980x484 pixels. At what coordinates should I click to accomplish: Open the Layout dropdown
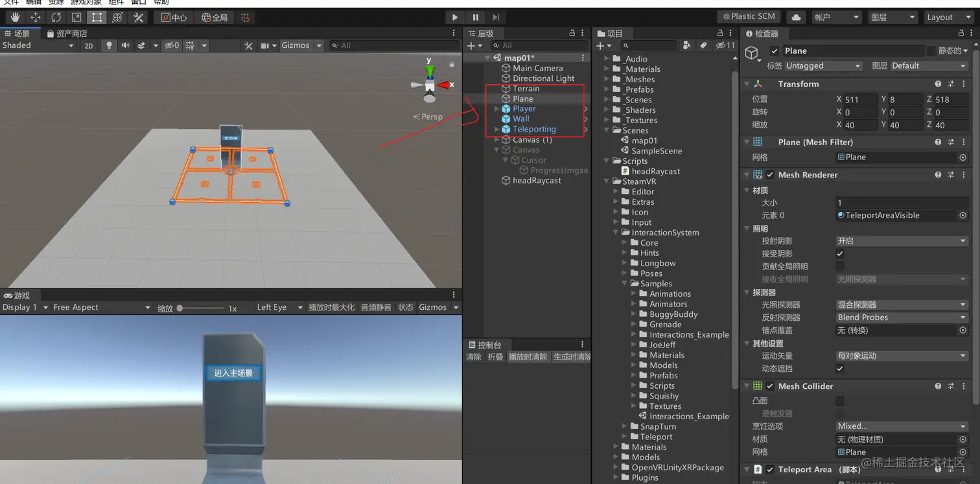[948, 17]
